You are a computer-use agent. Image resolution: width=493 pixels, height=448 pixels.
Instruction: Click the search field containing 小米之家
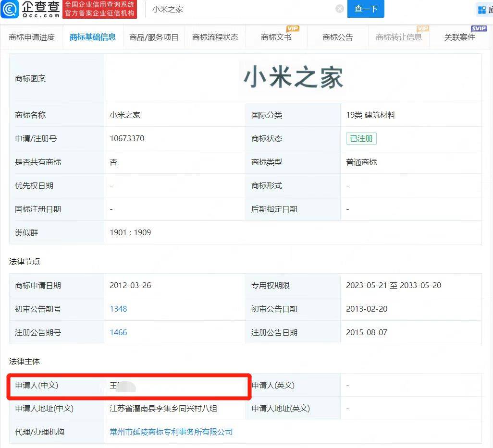pos(246,9)
